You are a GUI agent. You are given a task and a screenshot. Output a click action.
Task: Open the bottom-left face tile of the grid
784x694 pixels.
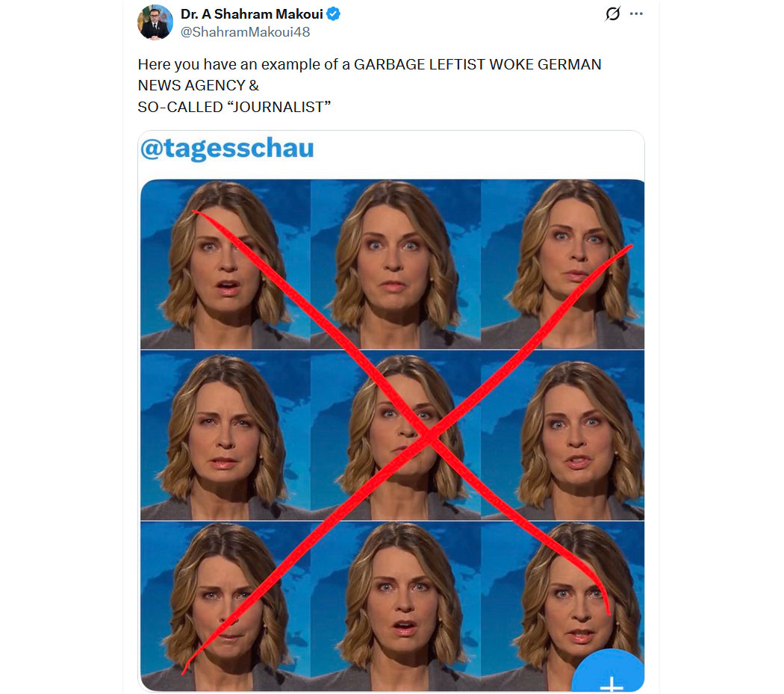point(225,607)
